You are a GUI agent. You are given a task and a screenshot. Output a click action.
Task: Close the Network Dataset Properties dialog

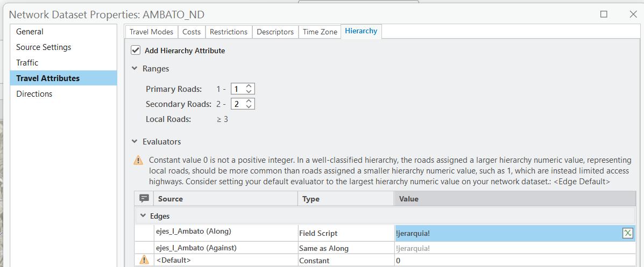tap(633, 15)
